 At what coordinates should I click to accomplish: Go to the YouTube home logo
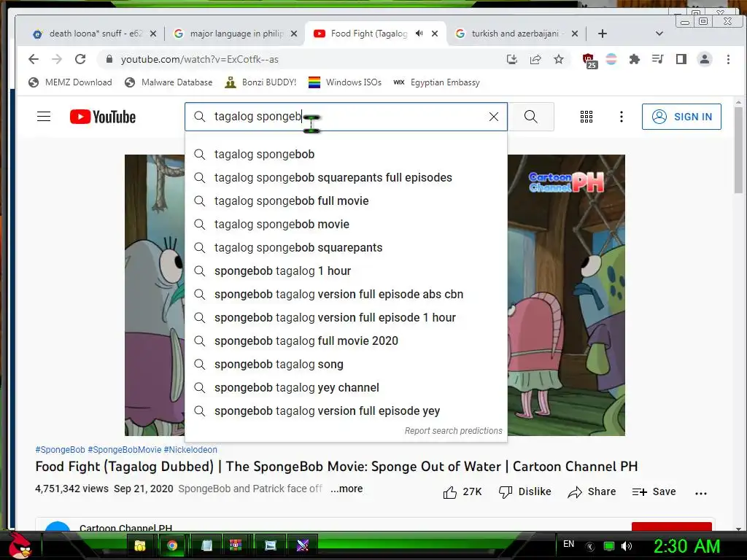click(102, 117)
